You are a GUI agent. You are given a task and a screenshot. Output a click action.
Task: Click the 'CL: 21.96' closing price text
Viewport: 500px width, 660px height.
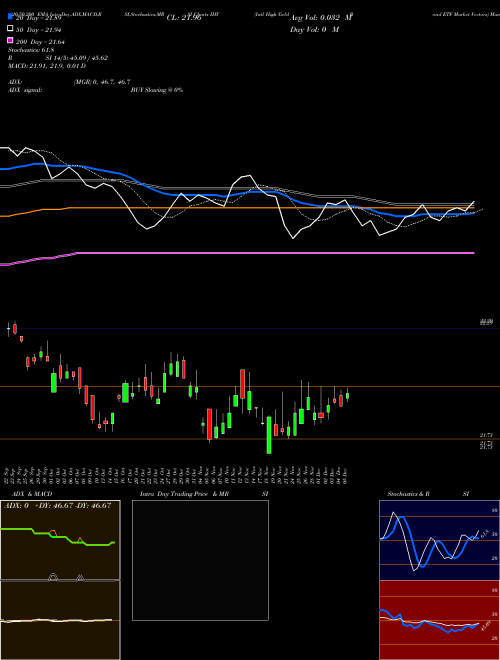pyautogui.click(x=184, y=18)
